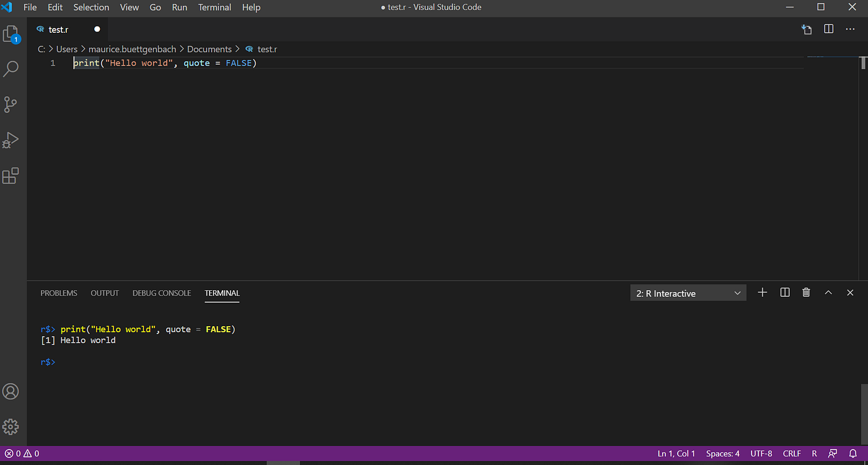
Task: Click the Ln 1, Col 1 indicator
Action: pos(676,453)
